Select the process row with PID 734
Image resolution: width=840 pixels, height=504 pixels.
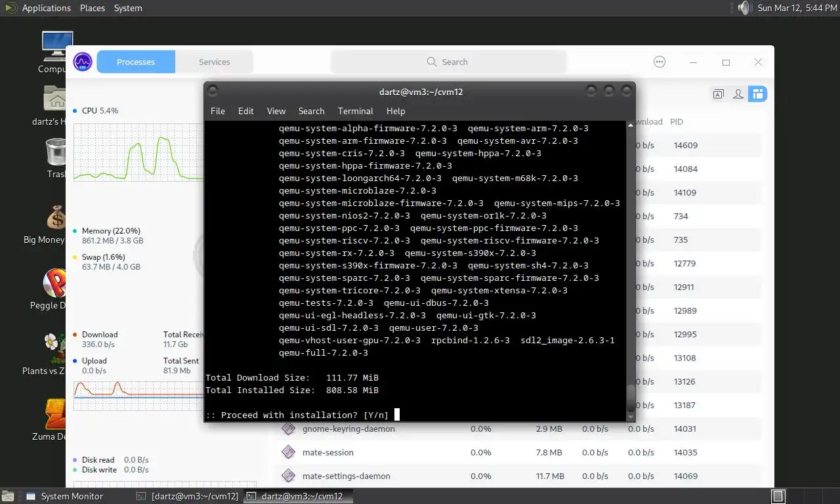[698, 216]
